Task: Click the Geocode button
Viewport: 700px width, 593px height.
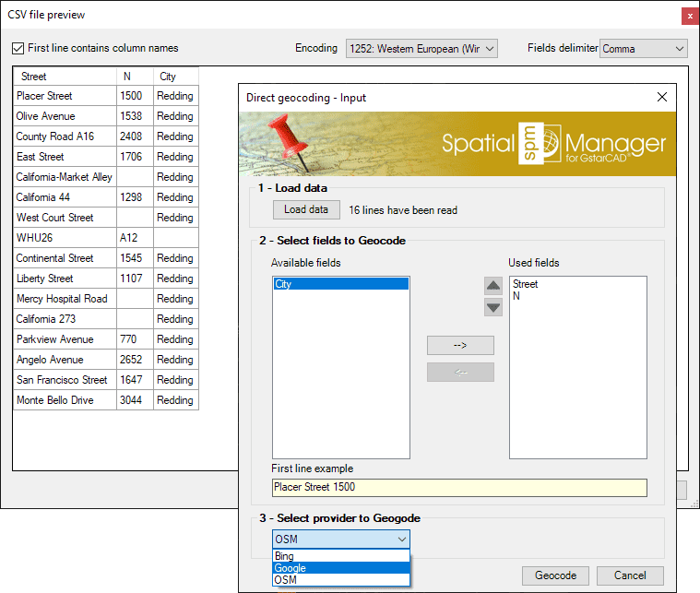Action: tap(555, 575)
